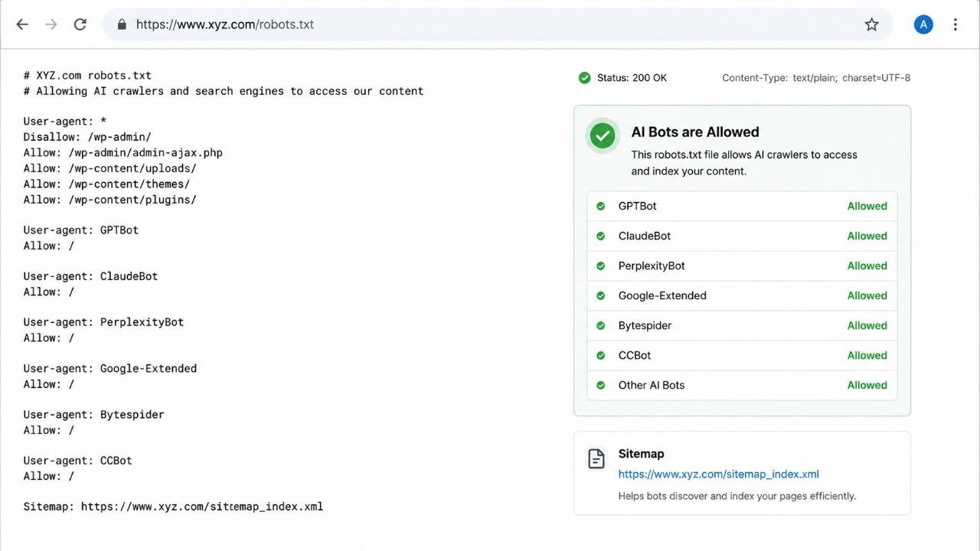
Task: Click the green check beside ClaudeBot
Action: tap(601, 236)
